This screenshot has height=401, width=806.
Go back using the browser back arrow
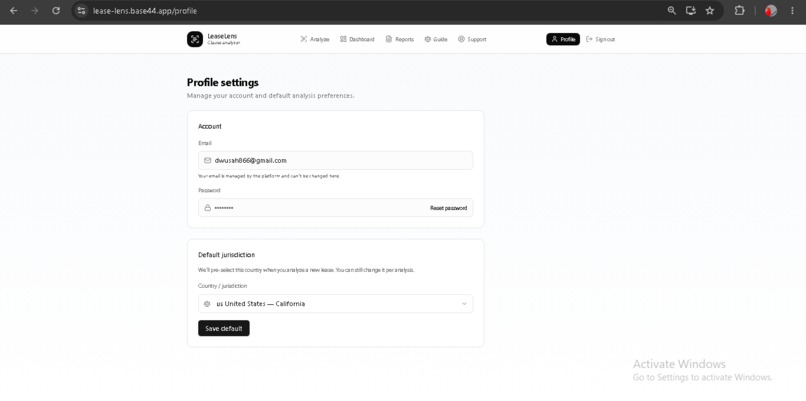click(13, 11)
